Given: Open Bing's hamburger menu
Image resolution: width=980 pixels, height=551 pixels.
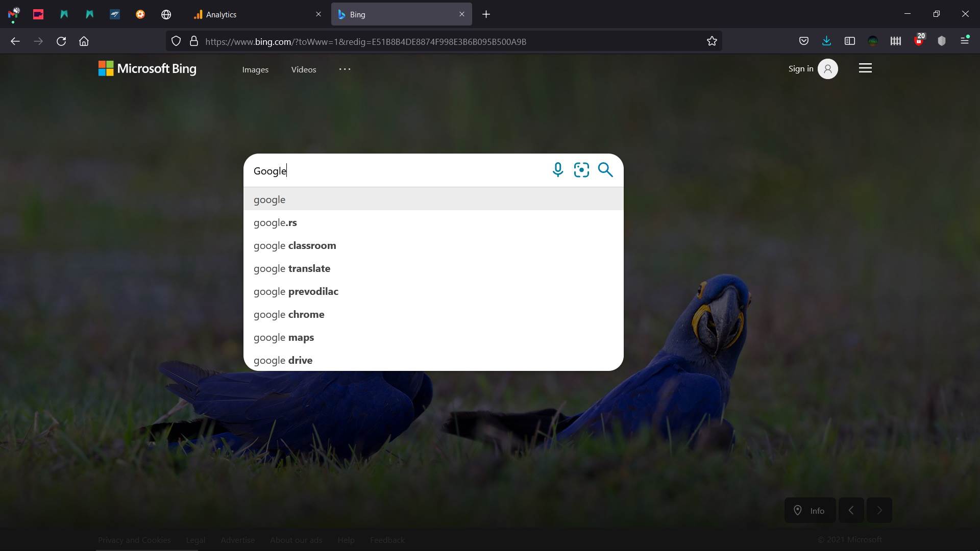Looking at the screenshot, I should pos(865,68).
